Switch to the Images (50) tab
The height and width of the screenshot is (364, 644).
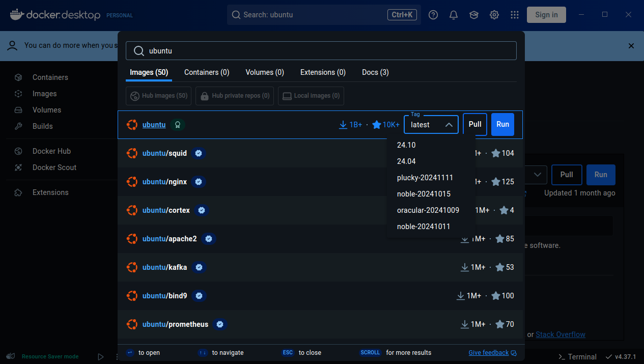point(149,72)
